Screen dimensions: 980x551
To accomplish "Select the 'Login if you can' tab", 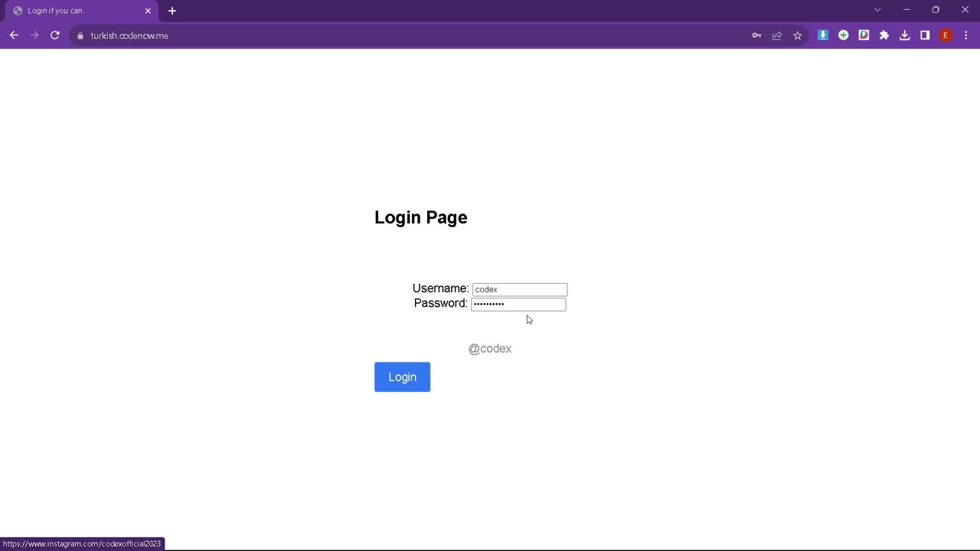I will [83, 11].
